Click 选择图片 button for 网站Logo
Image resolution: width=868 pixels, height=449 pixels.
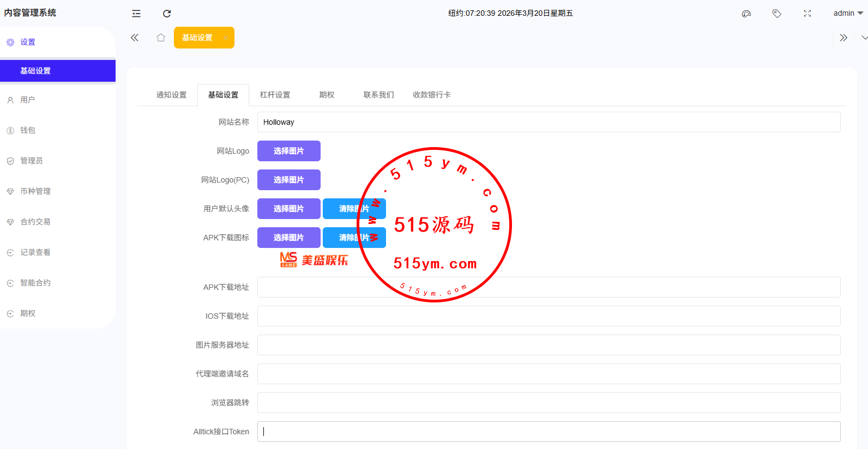pos(288,151)
